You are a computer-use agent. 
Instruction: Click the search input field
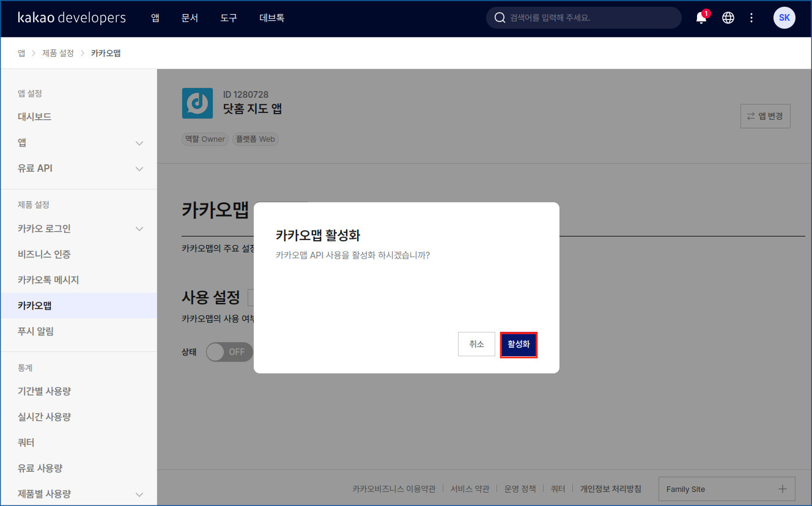click(590, 18)
